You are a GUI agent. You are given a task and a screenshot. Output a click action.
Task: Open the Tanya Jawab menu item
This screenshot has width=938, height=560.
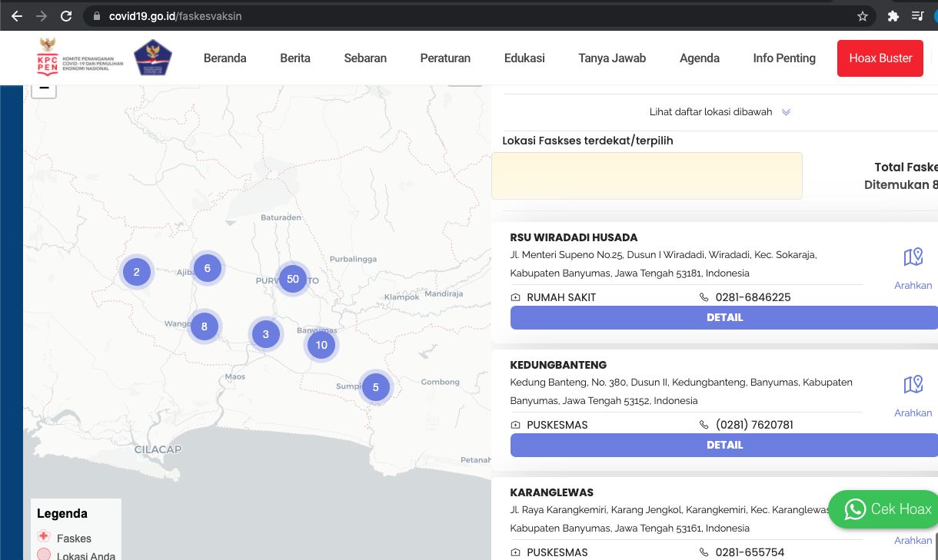pyautogui.click(x=612, y=58)
